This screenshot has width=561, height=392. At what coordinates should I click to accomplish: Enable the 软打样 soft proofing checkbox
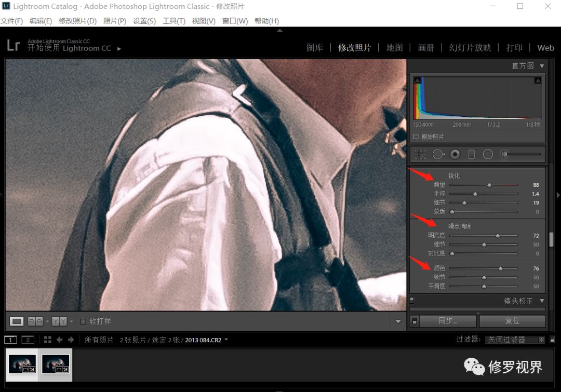pyautogui.click(x=83, y=321)
